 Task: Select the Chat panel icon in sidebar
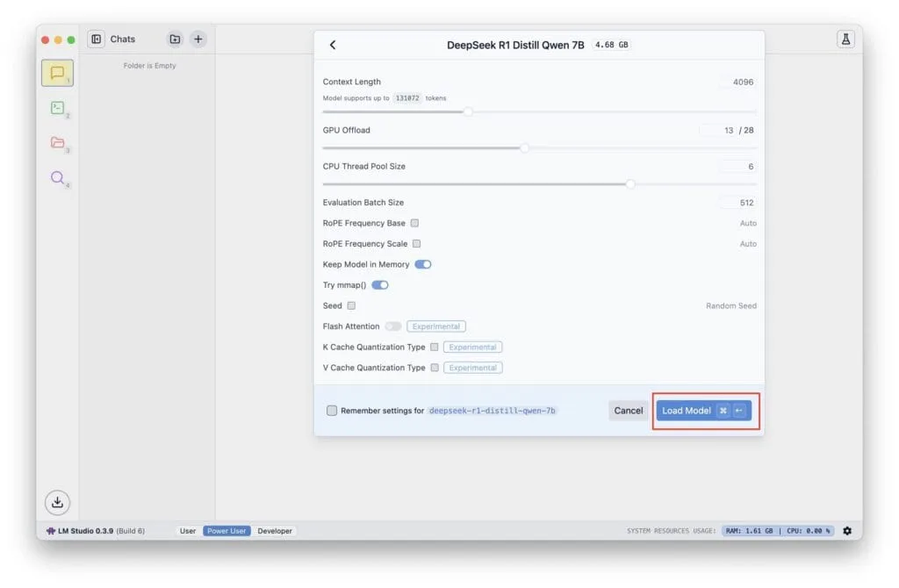[57, 73]
